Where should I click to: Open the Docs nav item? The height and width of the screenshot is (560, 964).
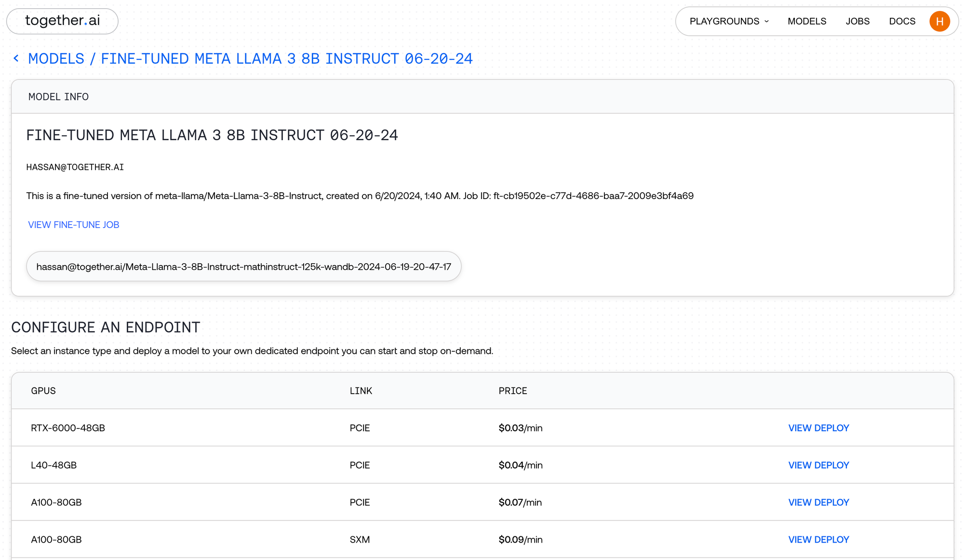tap(902, 21)
